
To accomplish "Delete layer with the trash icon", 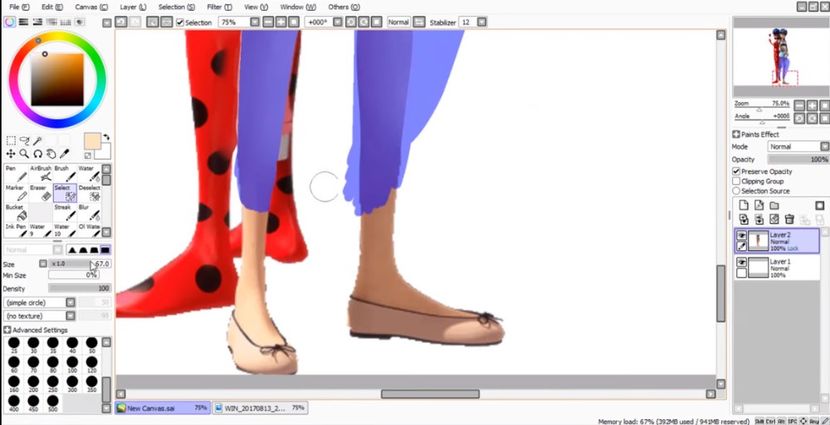I will coord(789,219).
